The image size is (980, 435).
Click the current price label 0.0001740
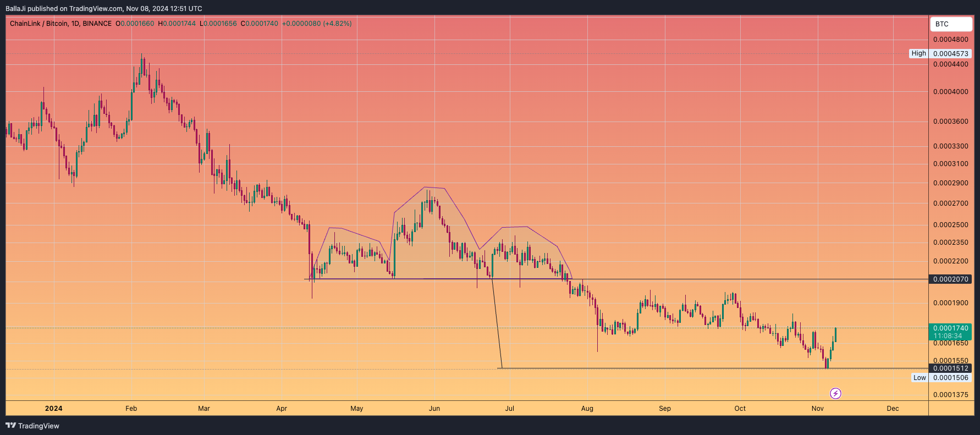[950, 328]
